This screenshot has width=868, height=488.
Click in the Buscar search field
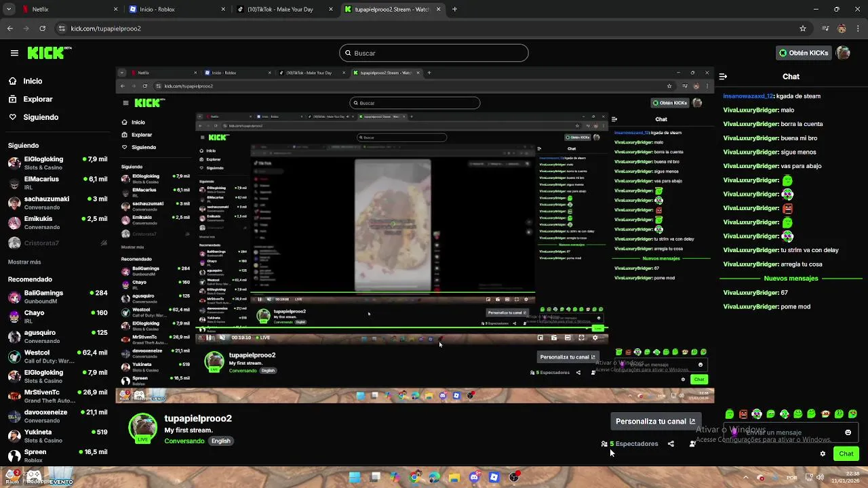[x=434, y=53]
